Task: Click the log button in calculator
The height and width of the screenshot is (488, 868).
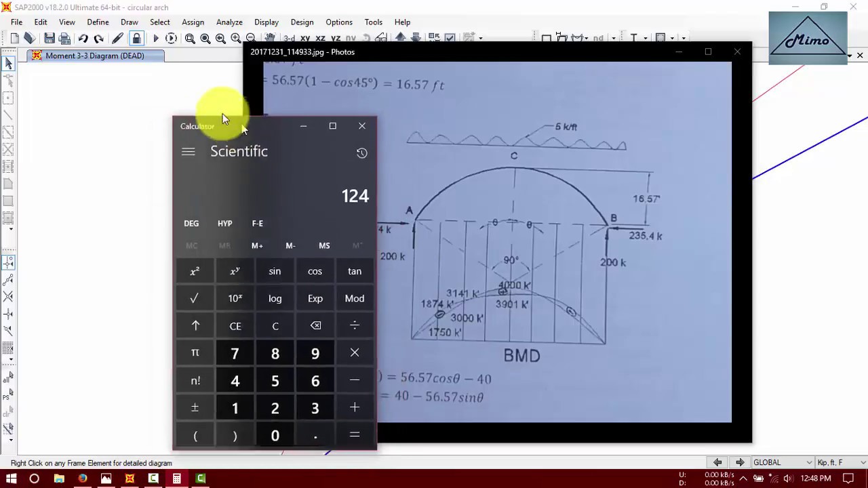Action: pos(275,298)
